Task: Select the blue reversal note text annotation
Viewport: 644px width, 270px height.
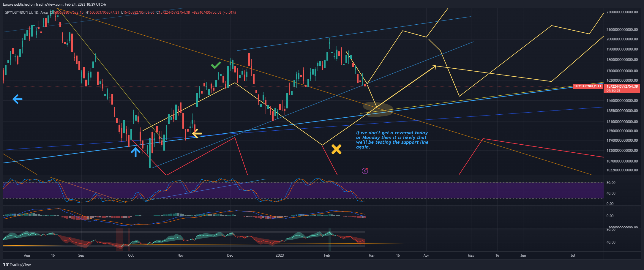Action: [x=392, y=140]
